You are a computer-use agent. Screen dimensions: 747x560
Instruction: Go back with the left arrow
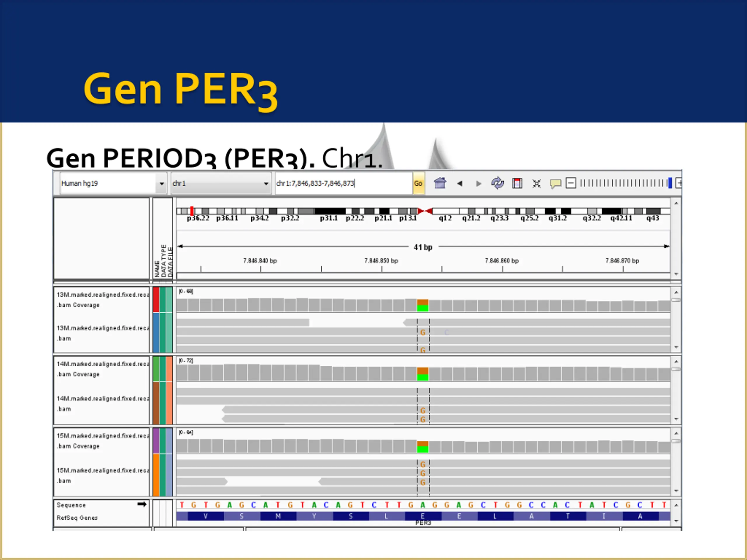point(460,183)
